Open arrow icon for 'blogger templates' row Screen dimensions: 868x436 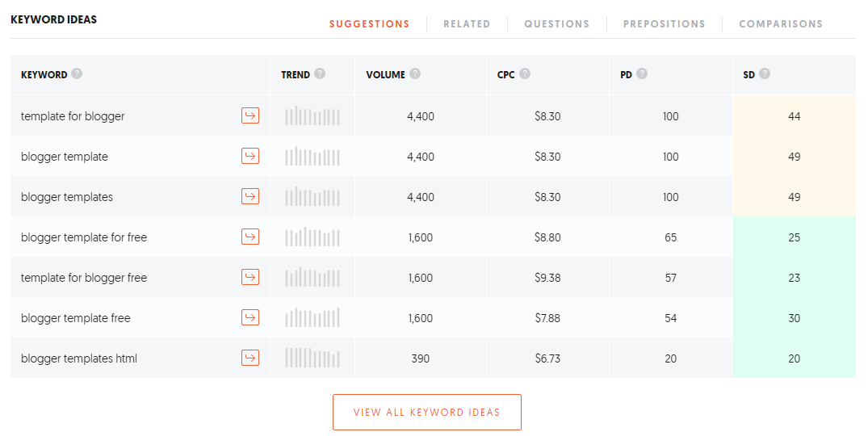point(250,196)
